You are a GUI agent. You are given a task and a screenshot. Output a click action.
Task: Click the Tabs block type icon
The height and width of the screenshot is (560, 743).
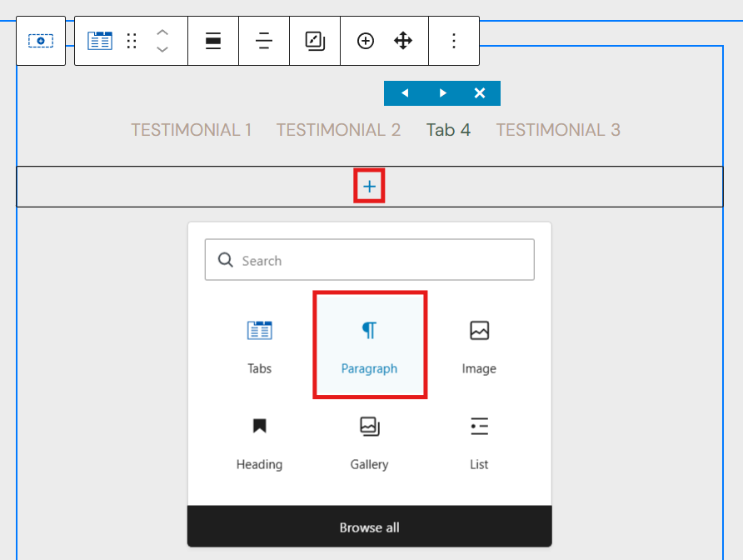[100, 41]
